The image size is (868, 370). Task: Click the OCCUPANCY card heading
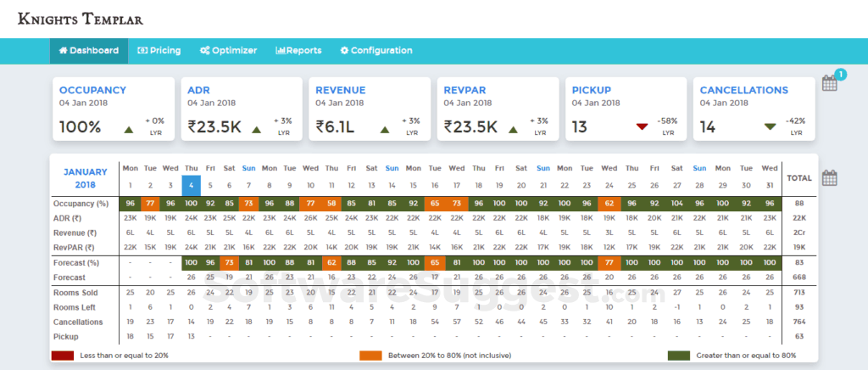(92, 90)
